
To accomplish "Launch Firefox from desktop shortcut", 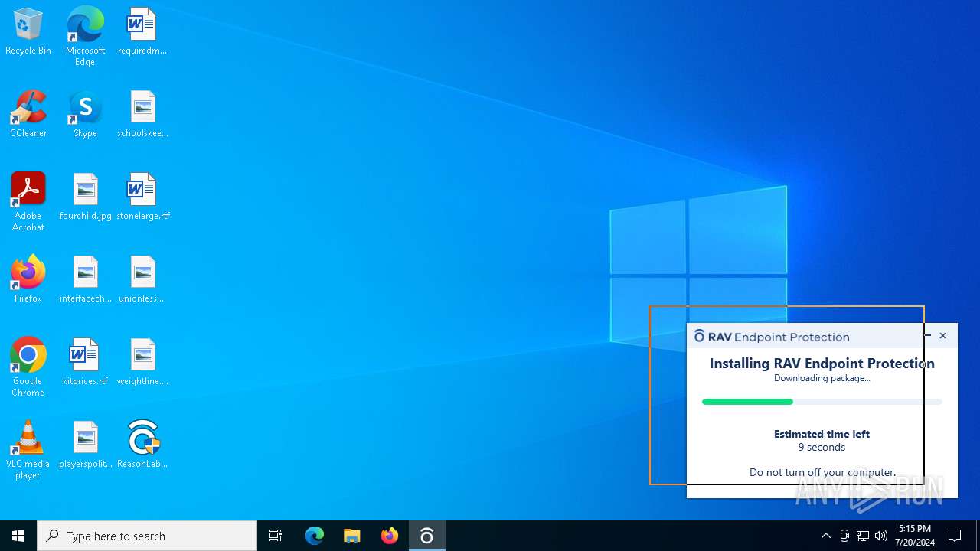I will [x=28, y=280].
